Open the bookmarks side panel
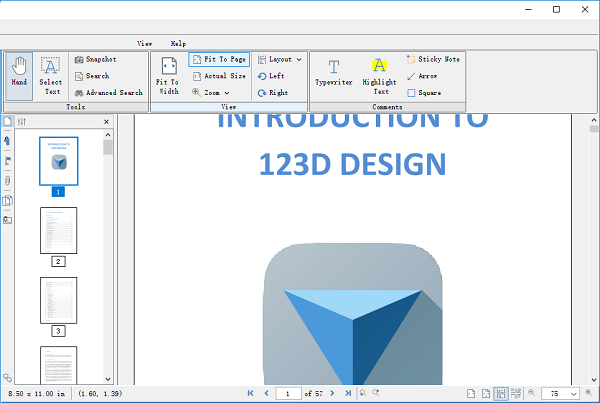This screenshot has width=600, height=403. click(x=7, y=141)
